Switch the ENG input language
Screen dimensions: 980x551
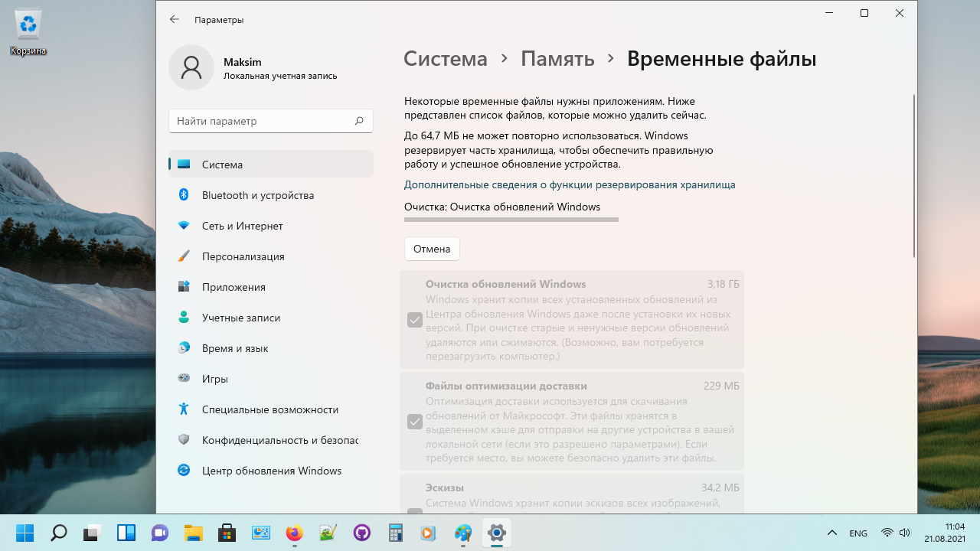click(858, 533)
